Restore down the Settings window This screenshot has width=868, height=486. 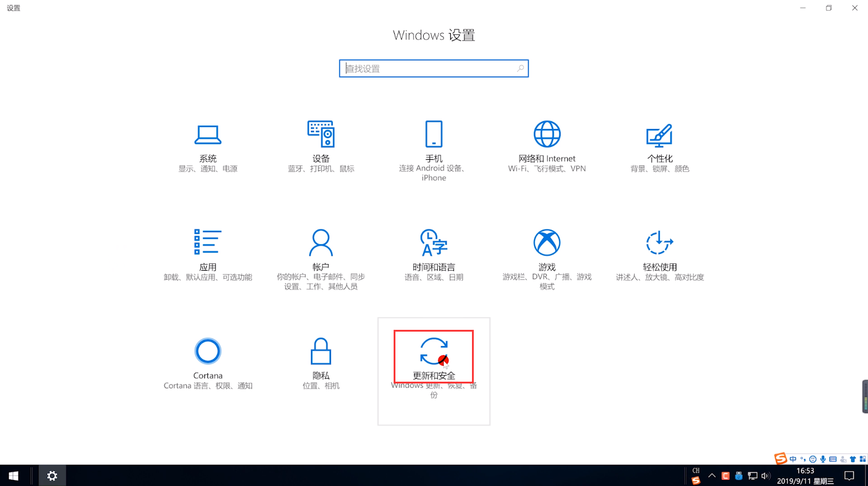pos(829,8)
